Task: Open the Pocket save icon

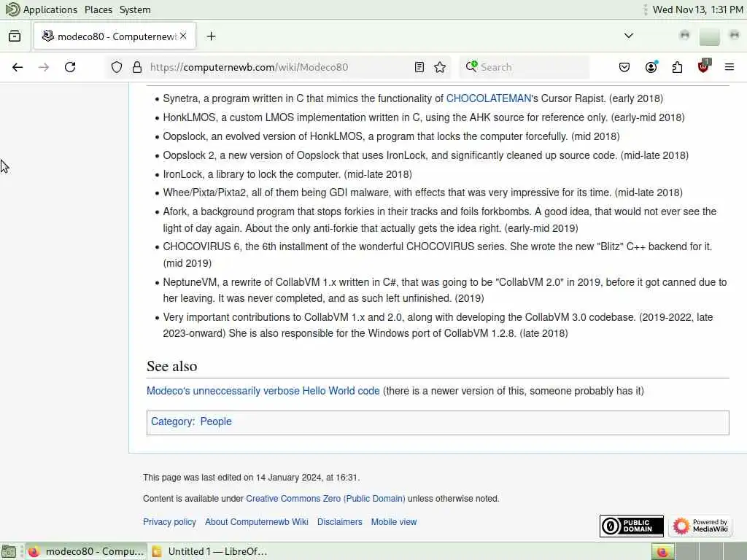Action: pos(624,67)
